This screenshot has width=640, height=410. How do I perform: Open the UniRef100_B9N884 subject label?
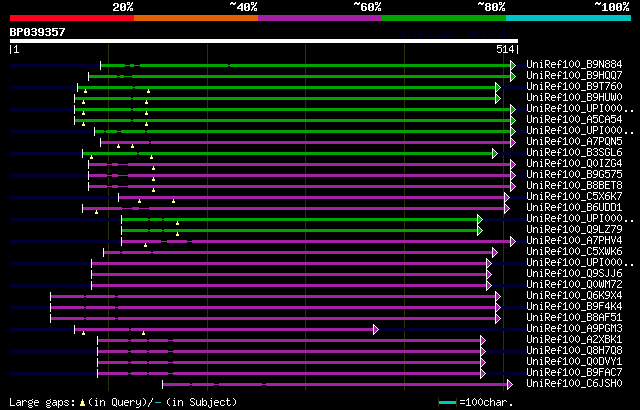(x=574, y=64)
